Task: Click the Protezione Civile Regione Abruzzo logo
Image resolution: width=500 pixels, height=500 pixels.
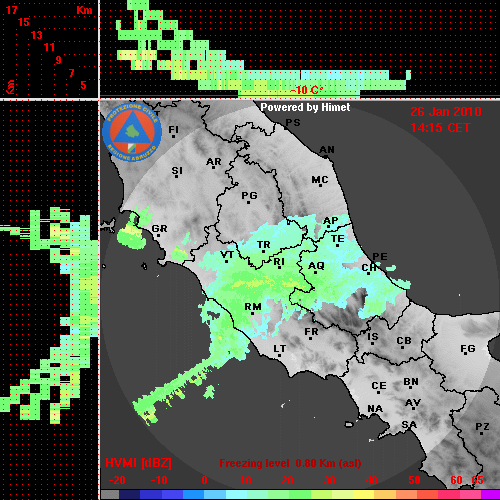Action: point(132,132)
